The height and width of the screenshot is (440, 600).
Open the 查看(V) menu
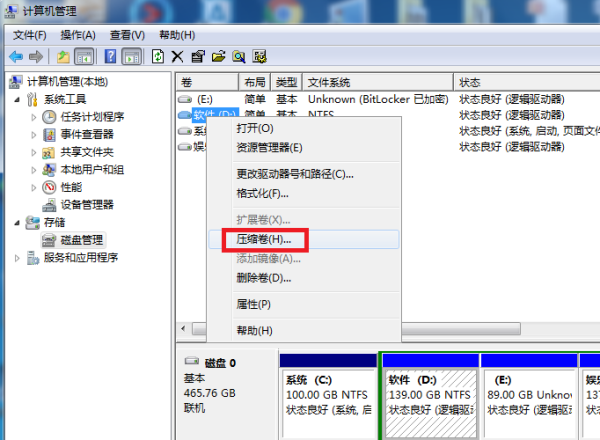[127, 35]
